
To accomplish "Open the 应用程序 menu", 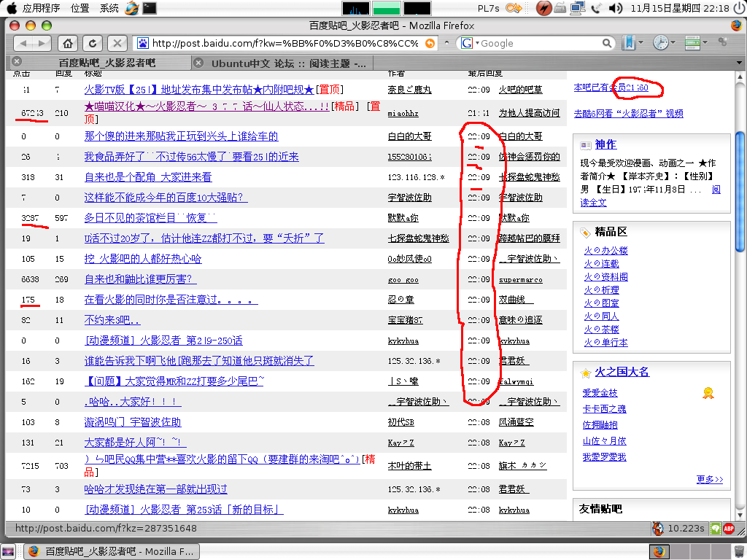I will click(x=41, y=8).
